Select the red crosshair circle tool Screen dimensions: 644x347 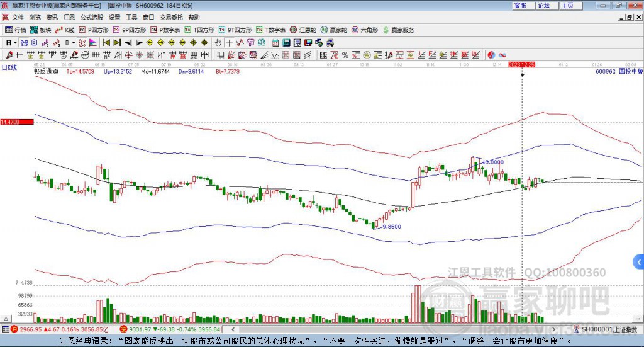click(128, 55)
